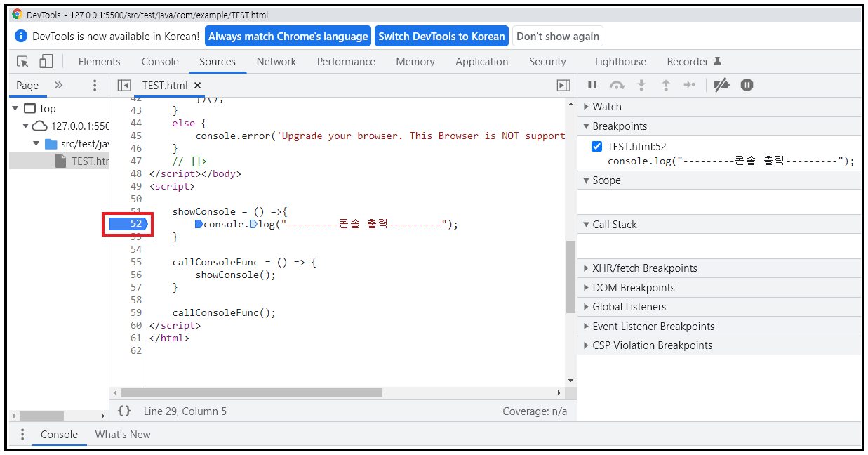Toggle the device toolbar icon

(46, 62)
